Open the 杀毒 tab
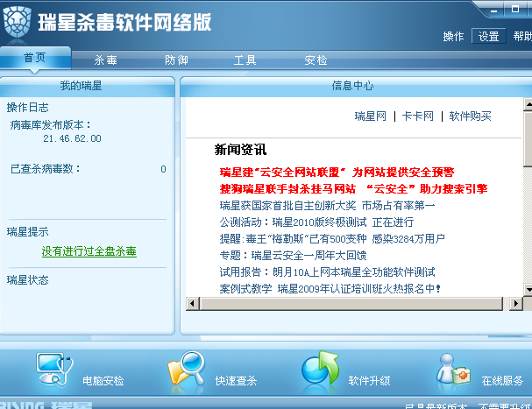This screenshot has width=532, height=409. point(105,60)
